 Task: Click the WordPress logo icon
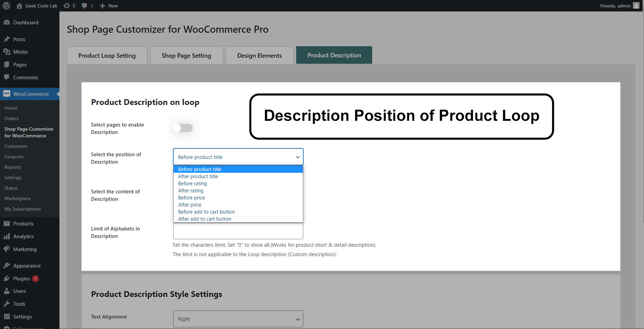6,6
